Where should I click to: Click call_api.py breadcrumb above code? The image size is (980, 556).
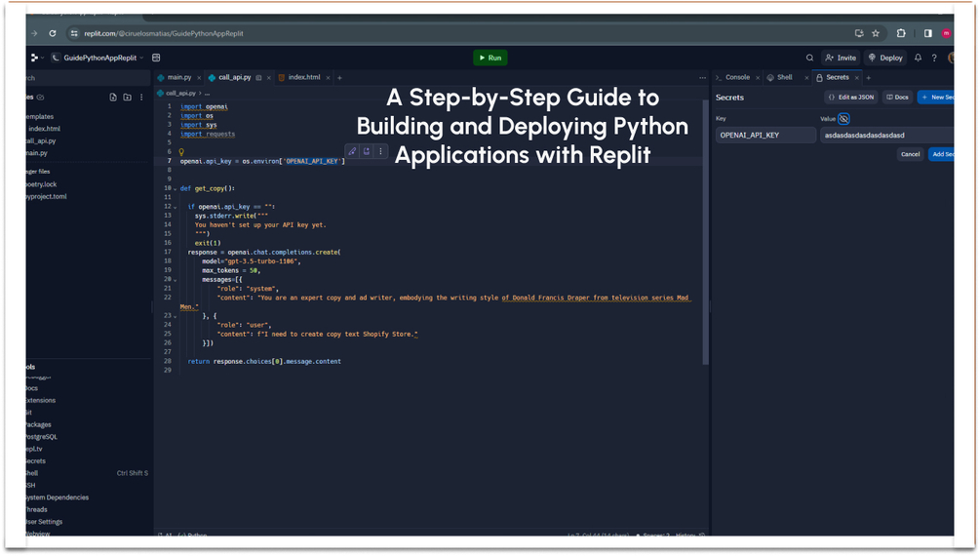point(180,94)
